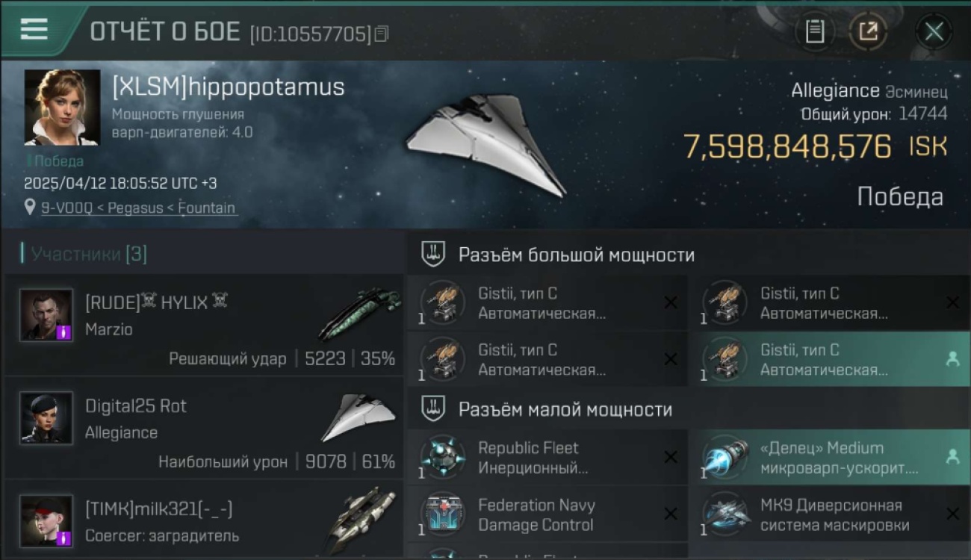Click the МК9 cloaking system module icon
Viewport: 971px width, 560px height.
tap(725, 514)
